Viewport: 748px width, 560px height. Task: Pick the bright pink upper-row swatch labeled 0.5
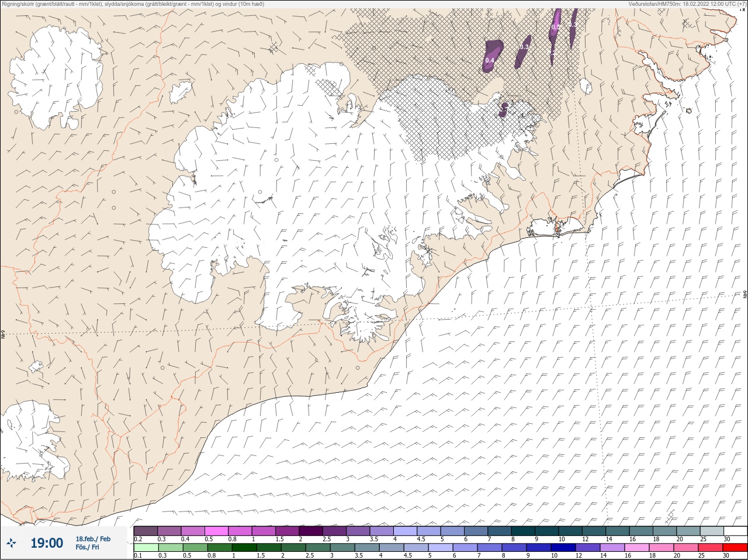(x=216, y=531)
